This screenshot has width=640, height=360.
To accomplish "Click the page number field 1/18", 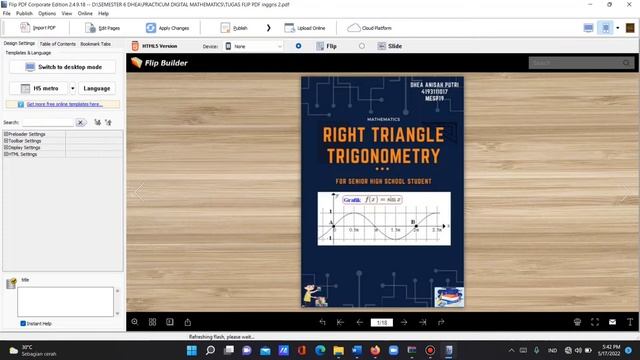I will pyautogui.click(x=382, y=322).
